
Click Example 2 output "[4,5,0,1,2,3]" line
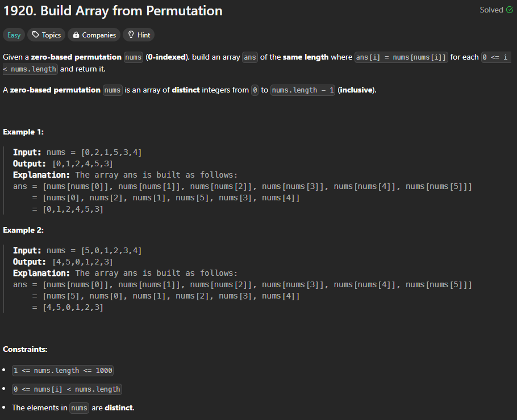click(82, 262)
